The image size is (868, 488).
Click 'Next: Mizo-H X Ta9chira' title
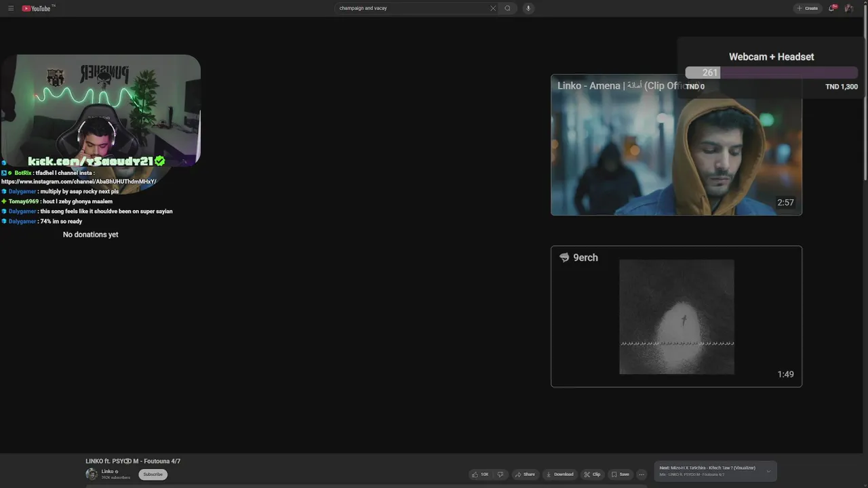pyautogui.click(x=707, y=468)
